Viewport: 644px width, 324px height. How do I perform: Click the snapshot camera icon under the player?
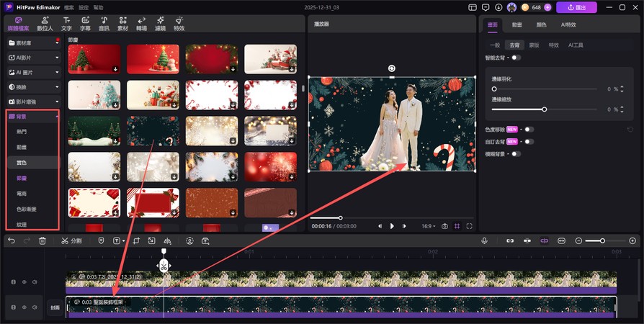[x=444, y=226]
